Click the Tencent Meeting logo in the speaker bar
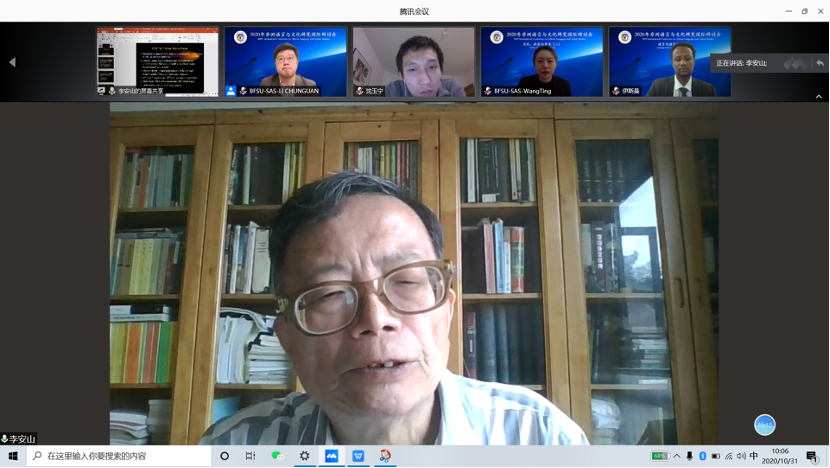 tap(795, 63)
